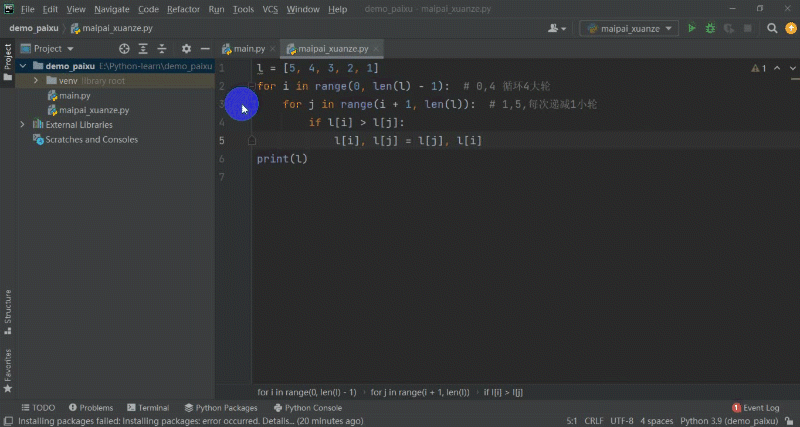Start debugging with the green bug icon

(x=710, y=29)
